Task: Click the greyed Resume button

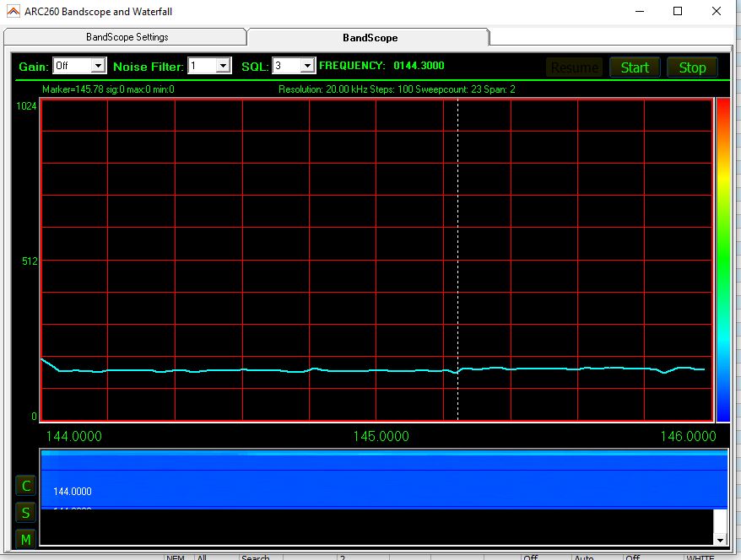Action: pos(574,67)
